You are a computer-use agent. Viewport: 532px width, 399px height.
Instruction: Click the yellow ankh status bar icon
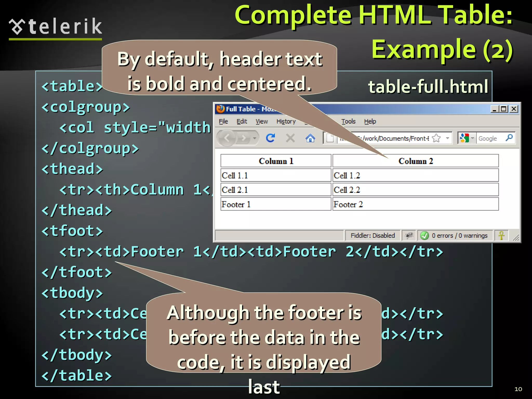coord(501,236)
